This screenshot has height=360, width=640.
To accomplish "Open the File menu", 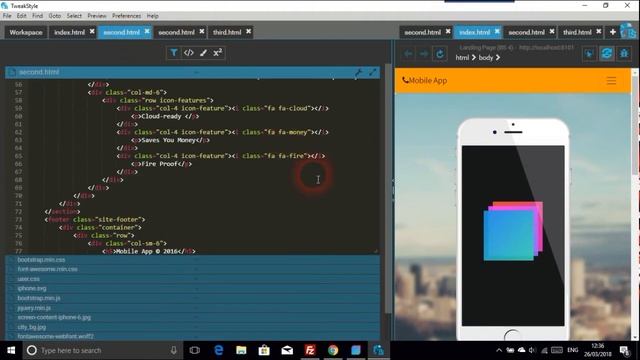I will [x=7, y=16].
